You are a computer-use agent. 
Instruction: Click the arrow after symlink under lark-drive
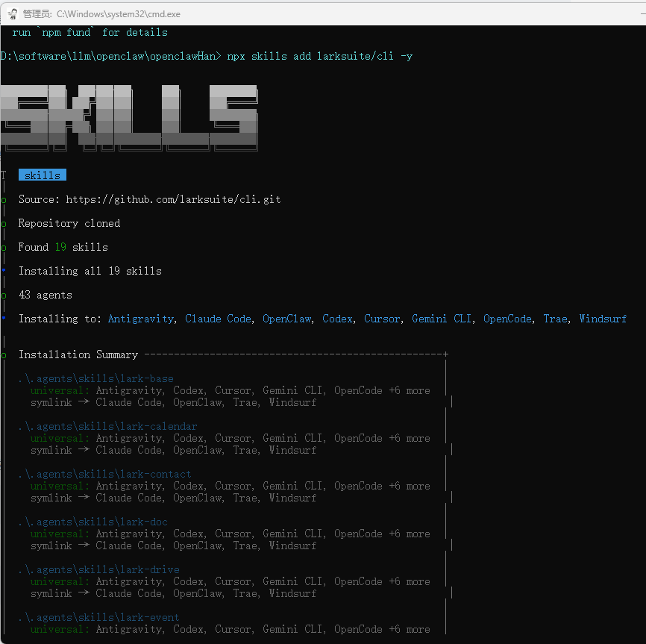pyautogui.click(x=84, y=593)
